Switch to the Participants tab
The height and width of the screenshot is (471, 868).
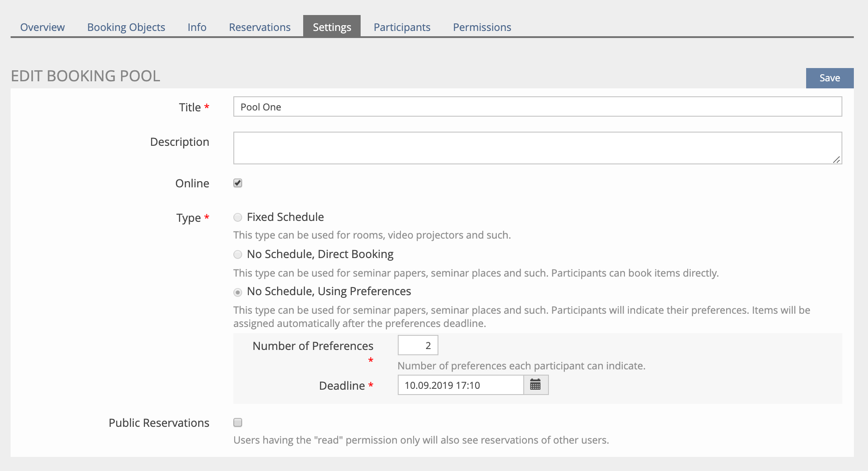click(402, 27)
